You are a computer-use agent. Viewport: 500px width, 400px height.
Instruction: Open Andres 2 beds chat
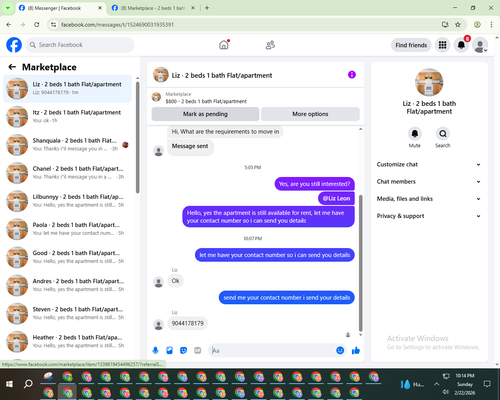pos(67,285)
